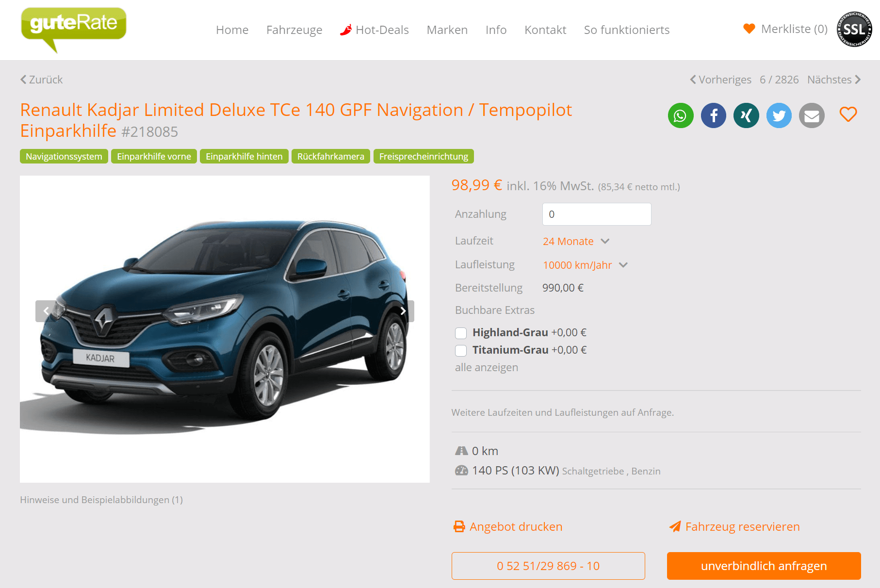Screen dimensions: 880x588
Task: Show next car photo with right arrow
Action: coord(403,311)
